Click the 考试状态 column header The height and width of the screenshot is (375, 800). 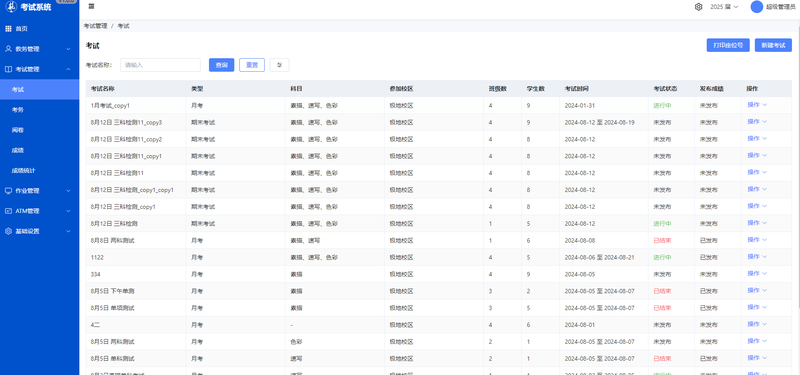point(665,89)
